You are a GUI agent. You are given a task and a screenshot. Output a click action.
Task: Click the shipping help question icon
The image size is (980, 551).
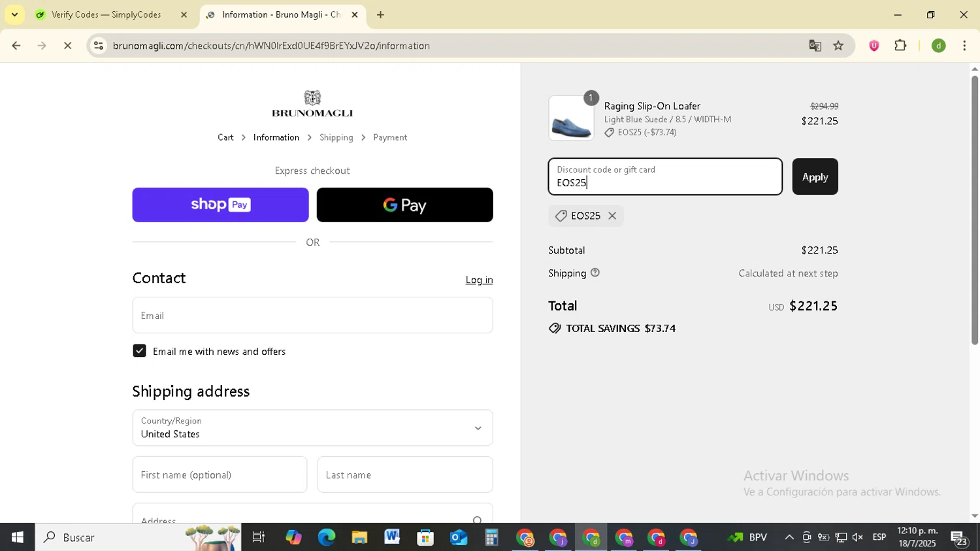[x=595, y=273]
